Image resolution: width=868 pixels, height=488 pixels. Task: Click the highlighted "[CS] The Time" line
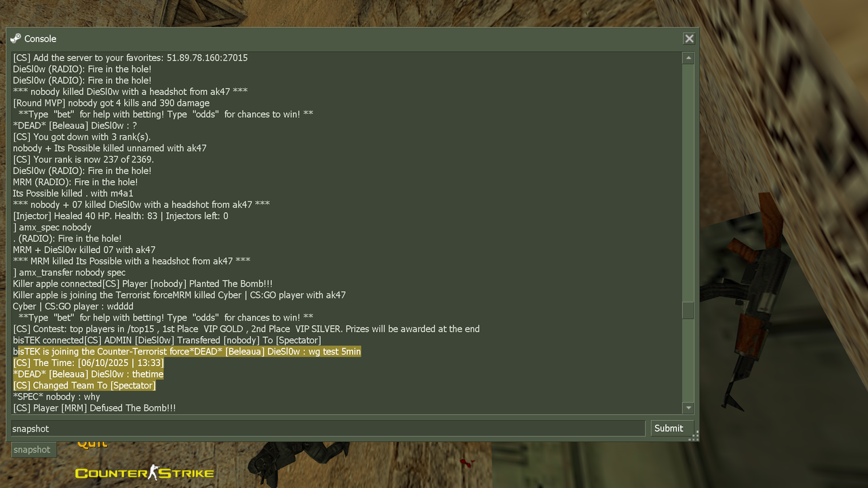click(88, 363)
